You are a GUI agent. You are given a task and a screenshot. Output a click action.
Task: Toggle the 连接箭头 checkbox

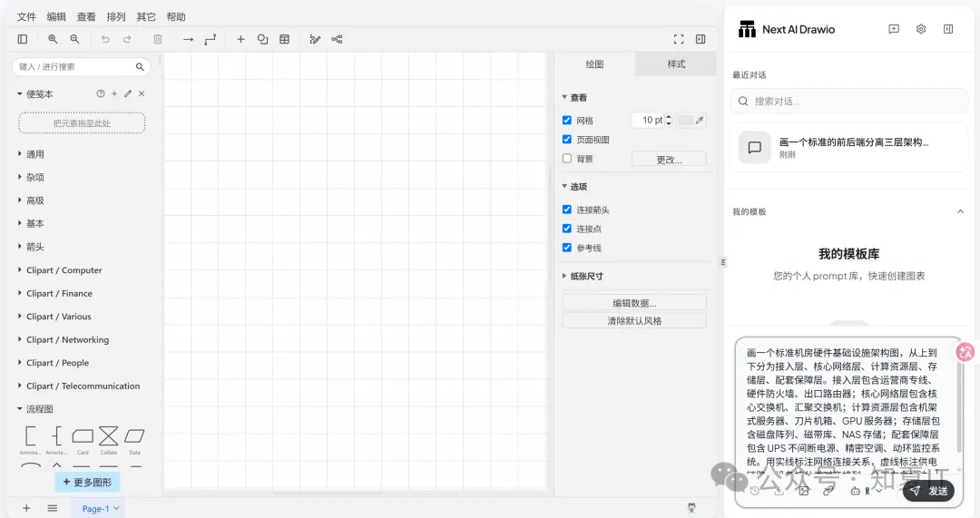567,210
